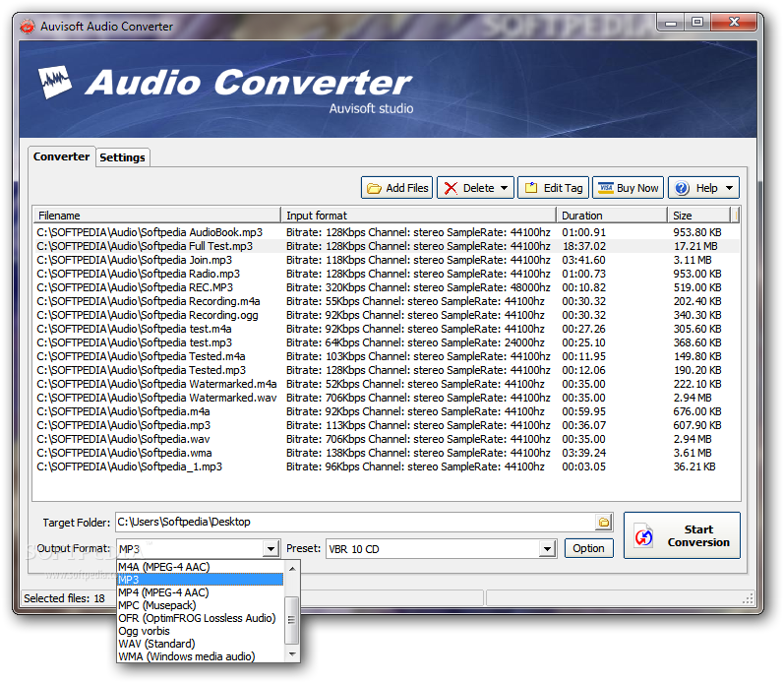Select Softpedia Watermarked.m4a file row

click(386, 384)
